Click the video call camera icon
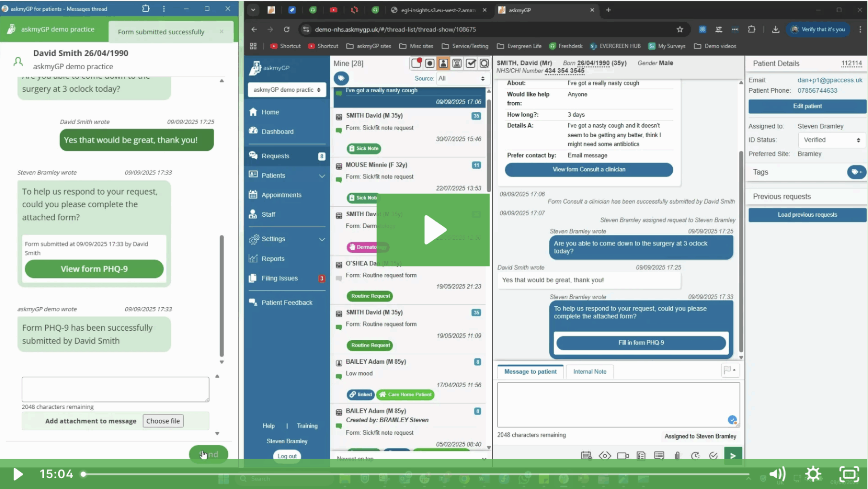This screenshot has width=868, height=489. [623, 456]
